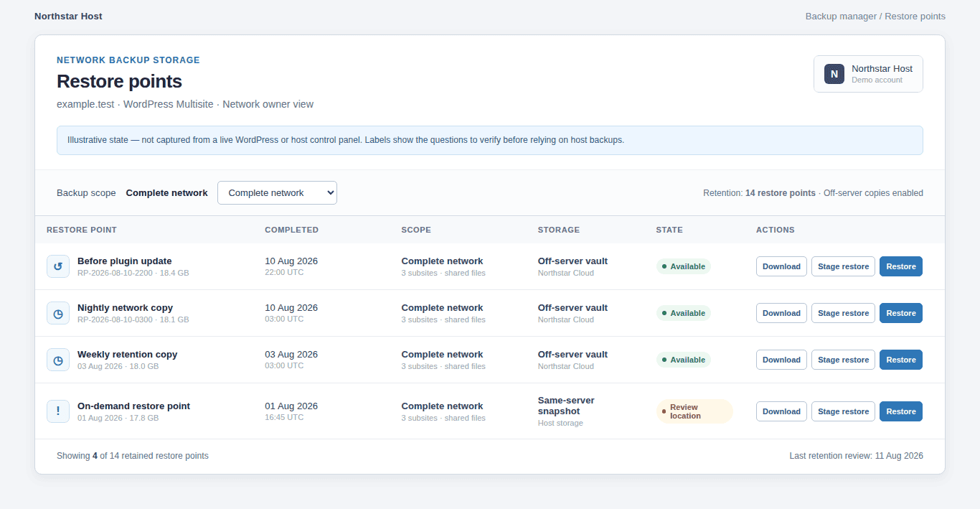980x509 pixels.
Task: Click the '22:00 UTC' completion time
Action: point(284,272)
